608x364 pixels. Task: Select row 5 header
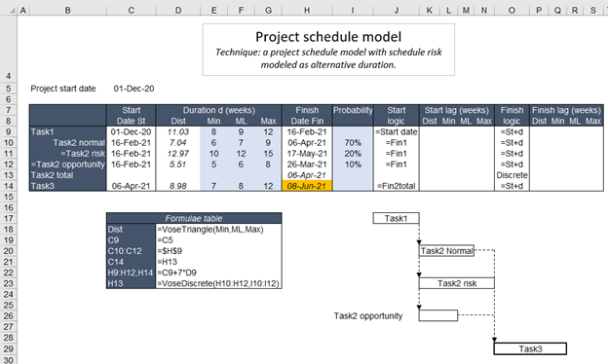tap(8, 89)
